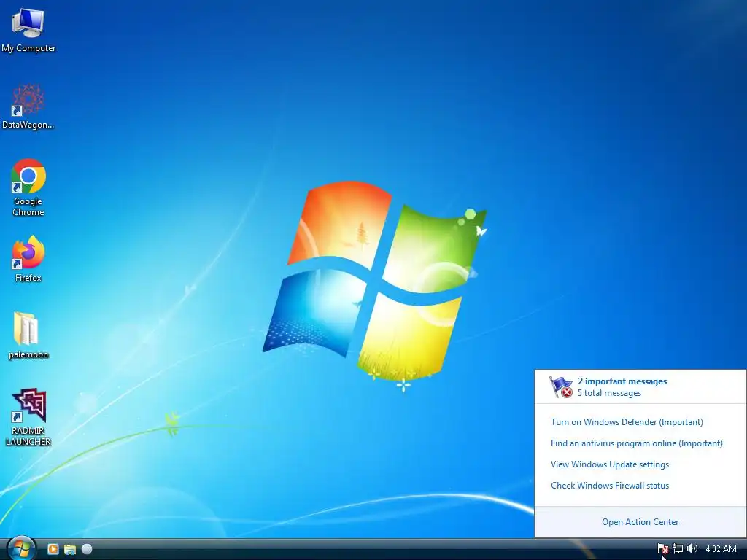The height and width of the screenshot is (560, 747).
Task: Select the DataWagon shortcut on desktop
Action: (x=28, y=106)
